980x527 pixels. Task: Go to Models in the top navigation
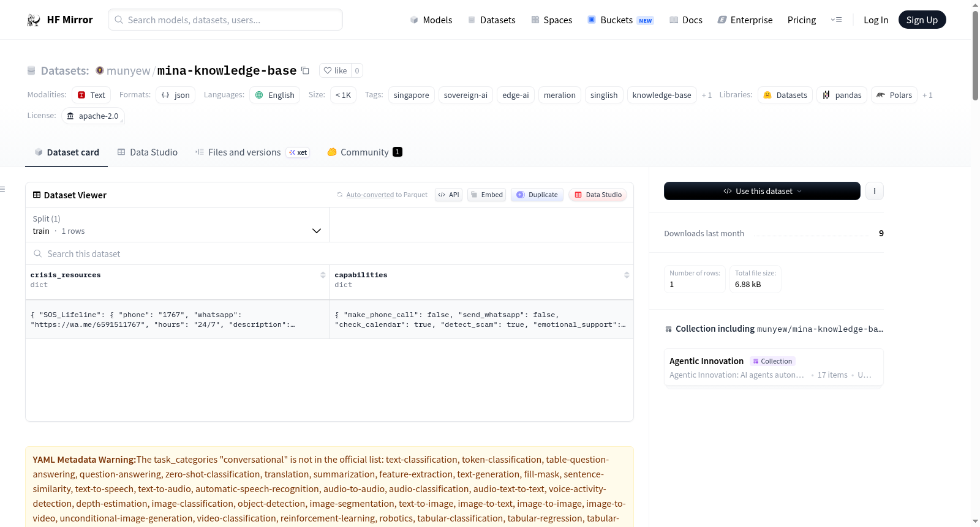(x=431, y=20)
